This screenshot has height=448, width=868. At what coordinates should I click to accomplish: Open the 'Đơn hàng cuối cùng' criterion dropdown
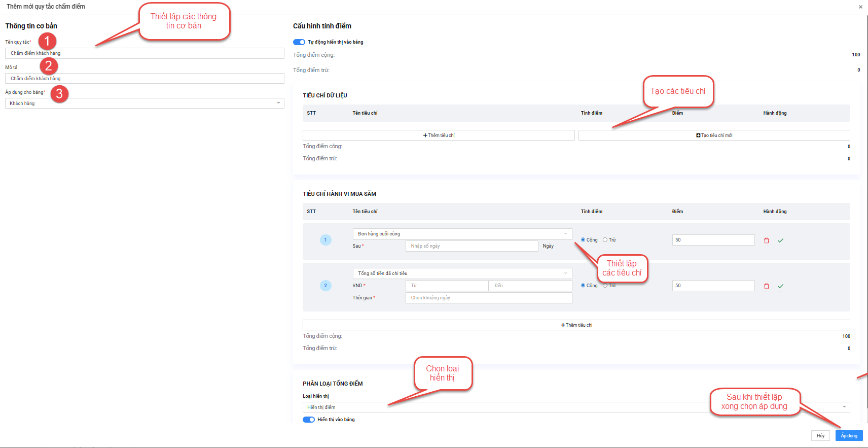click(462, 234)
